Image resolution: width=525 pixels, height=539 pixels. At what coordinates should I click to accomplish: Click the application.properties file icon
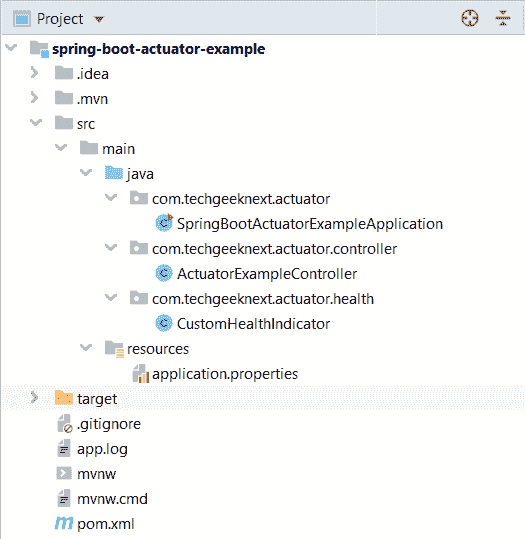tap(141, 374)
